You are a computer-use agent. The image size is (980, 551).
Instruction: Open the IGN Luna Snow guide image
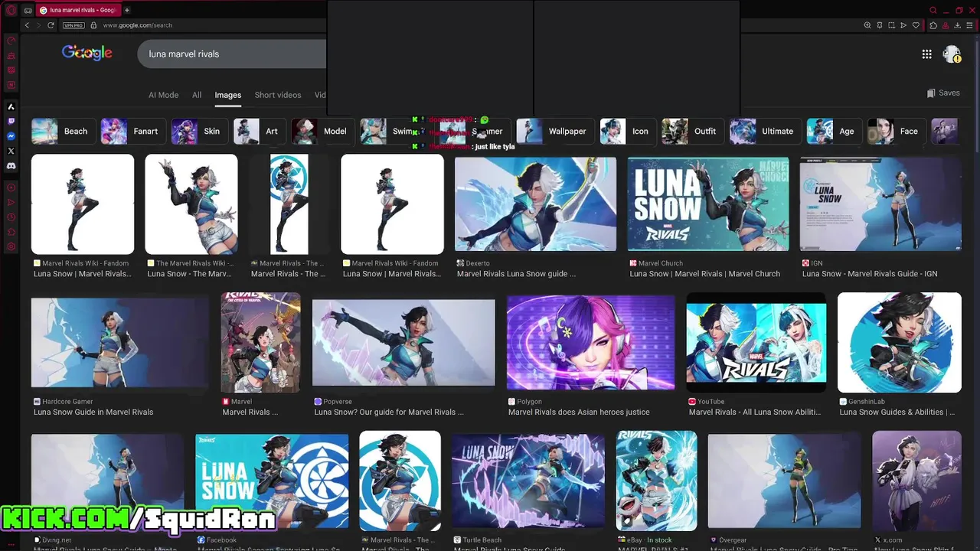880,204
